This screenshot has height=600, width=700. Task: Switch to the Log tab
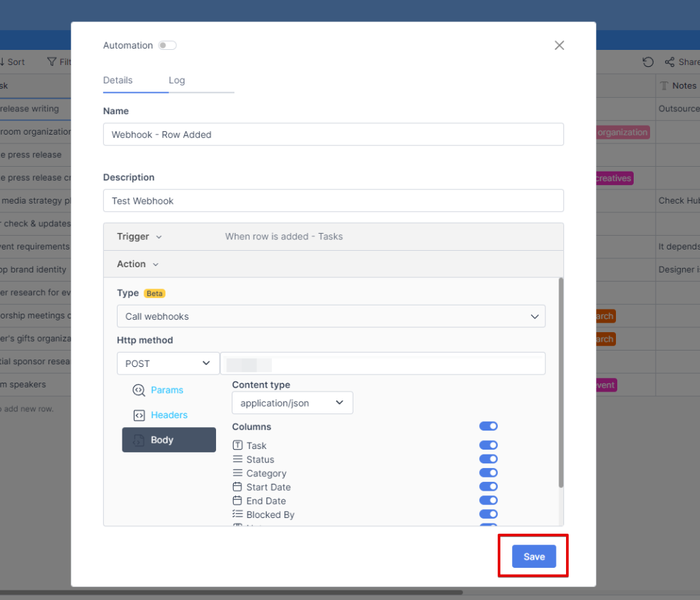(176, 80)
